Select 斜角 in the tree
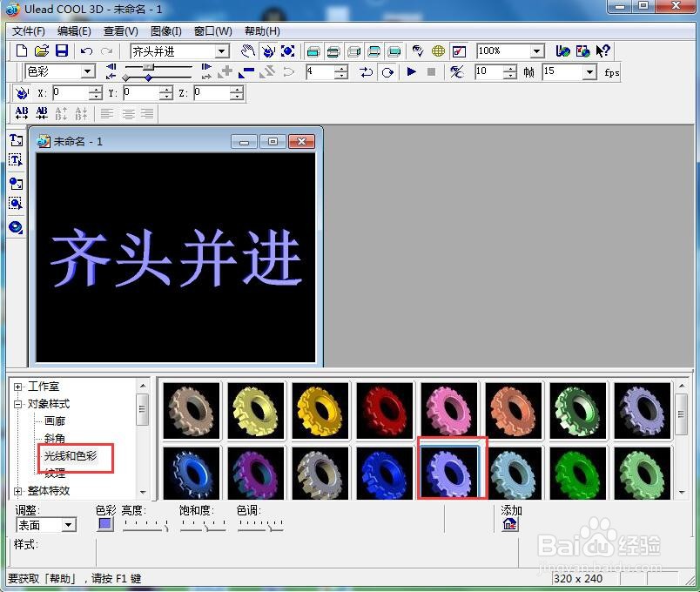The height and width of the screenshot is (592, 700). [55, 439]
